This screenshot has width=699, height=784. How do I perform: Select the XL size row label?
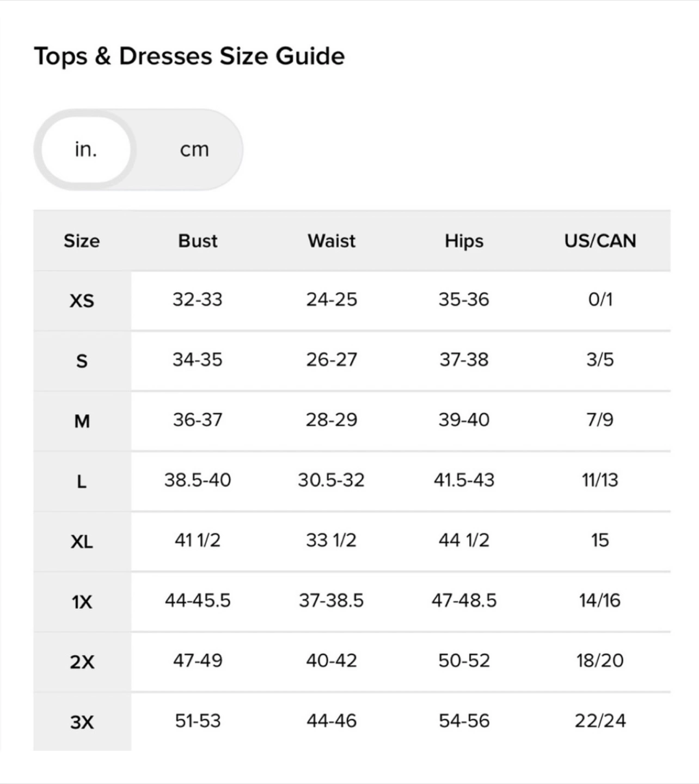click(x=82, y=542)
